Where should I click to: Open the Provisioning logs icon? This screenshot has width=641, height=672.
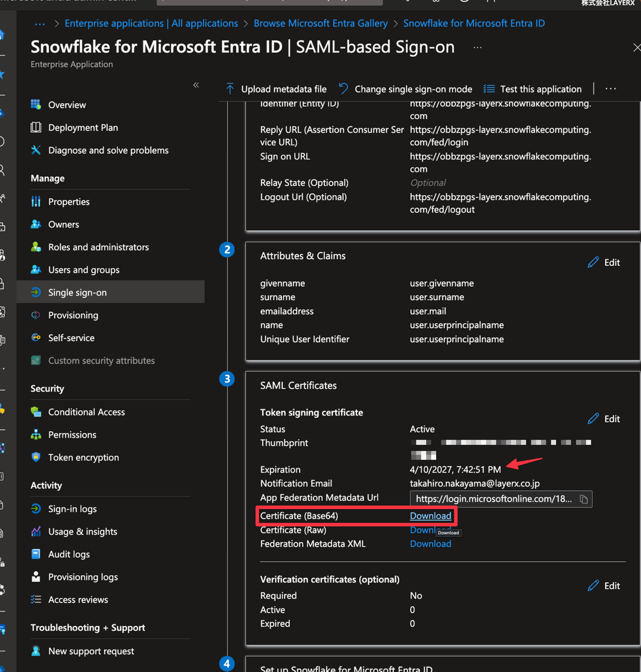coord(36,577)
